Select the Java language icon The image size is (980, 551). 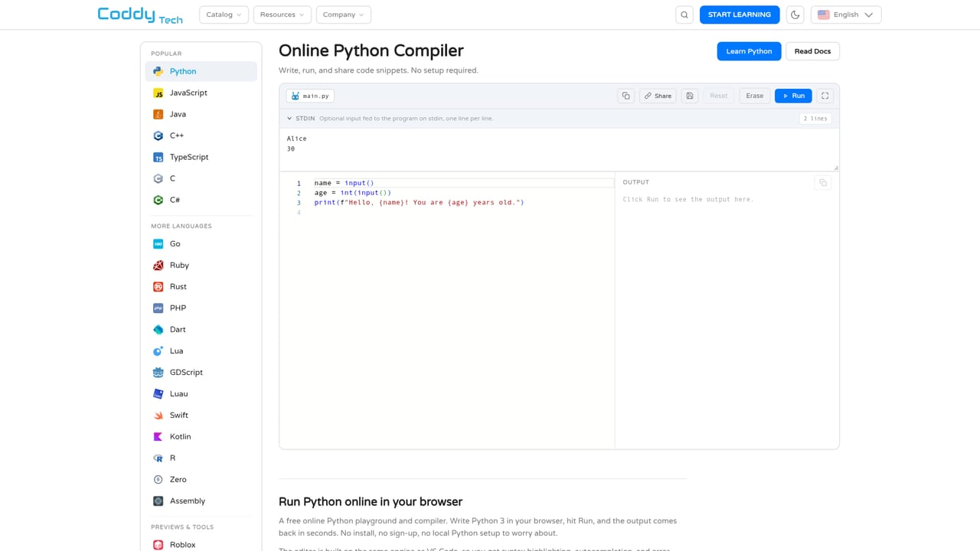click(158, 114)
